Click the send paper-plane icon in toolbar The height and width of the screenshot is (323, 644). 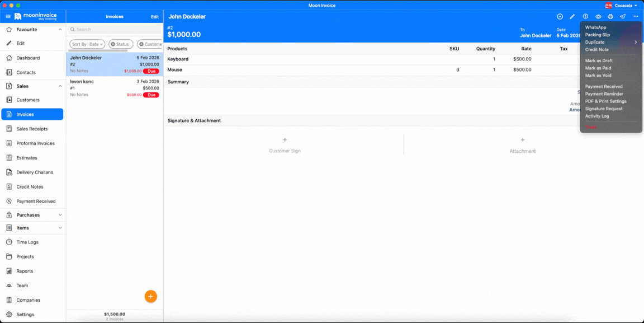click(622, 17)
